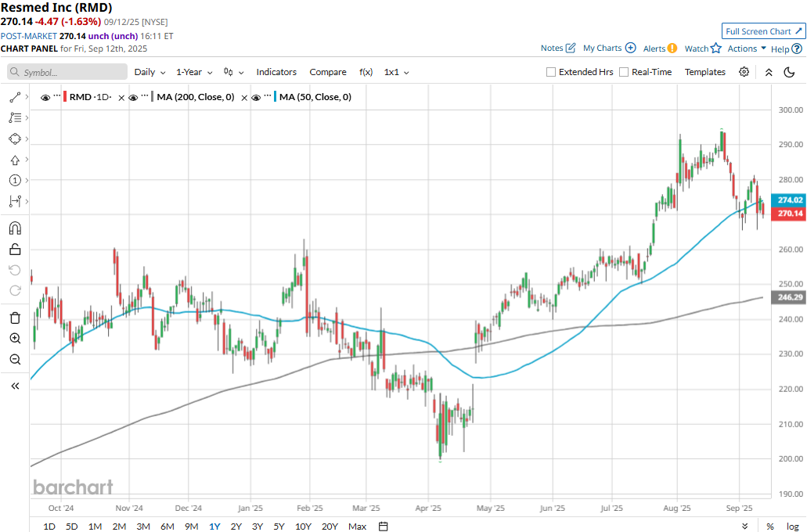807x532 pixels.
Task: Open the Help question mark icon
Action: pos(797,49)
